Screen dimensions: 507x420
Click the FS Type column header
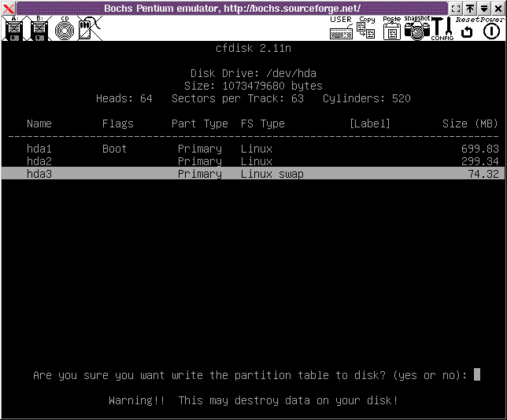pyautogui.click(x=263, y=123)
